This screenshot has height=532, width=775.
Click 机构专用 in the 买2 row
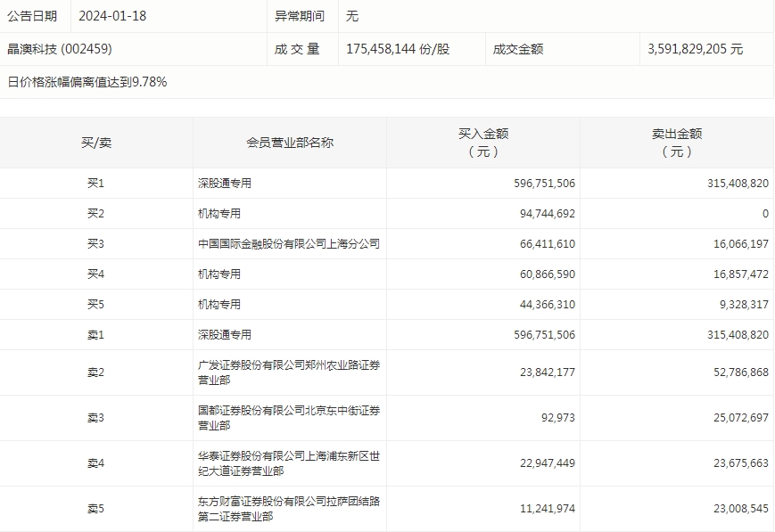[x=219, y=213]
